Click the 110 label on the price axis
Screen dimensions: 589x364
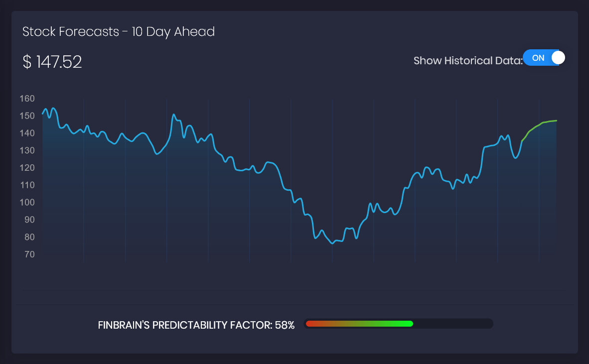click(x=27, y=185)
